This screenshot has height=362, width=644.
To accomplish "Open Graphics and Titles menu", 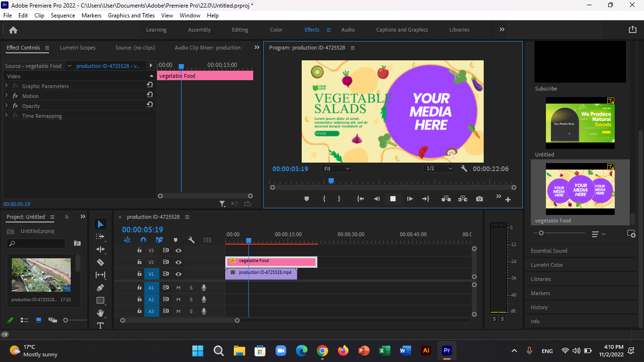I will [131, 16].
